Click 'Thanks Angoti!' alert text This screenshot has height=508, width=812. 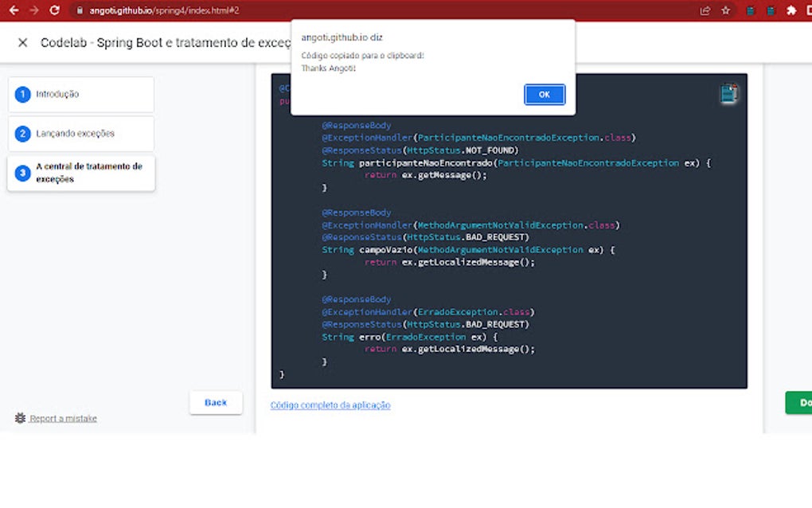pos(328,68)
